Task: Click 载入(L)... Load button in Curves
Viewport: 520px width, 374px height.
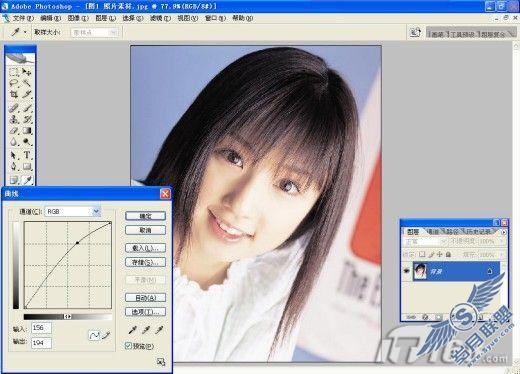Action: click(x=145, y=248)
